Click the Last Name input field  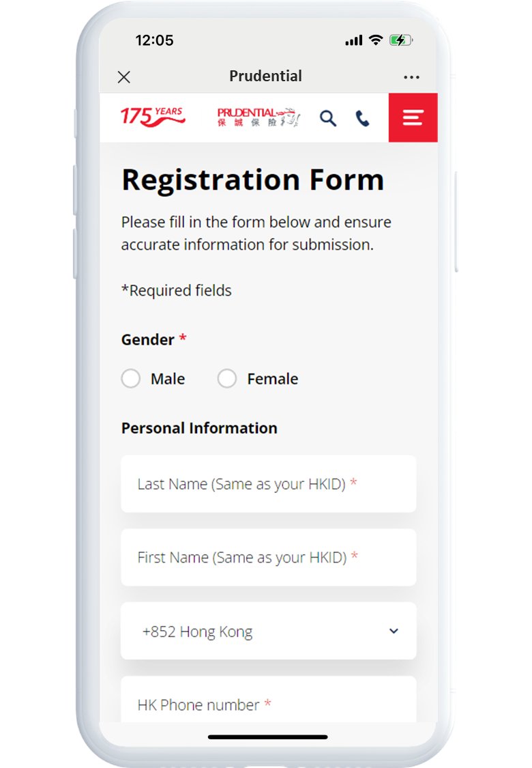click(268, 484)
